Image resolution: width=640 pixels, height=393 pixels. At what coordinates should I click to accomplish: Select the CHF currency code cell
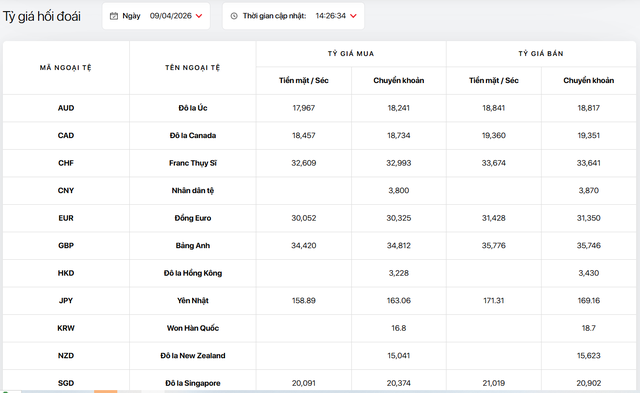tap(66, 163)
